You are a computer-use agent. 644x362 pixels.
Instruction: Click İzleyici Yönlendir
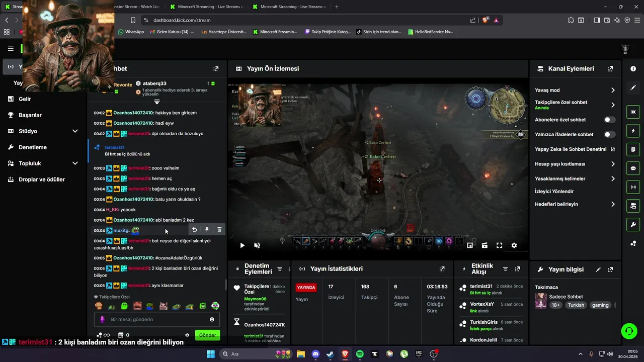coord(554,192)
